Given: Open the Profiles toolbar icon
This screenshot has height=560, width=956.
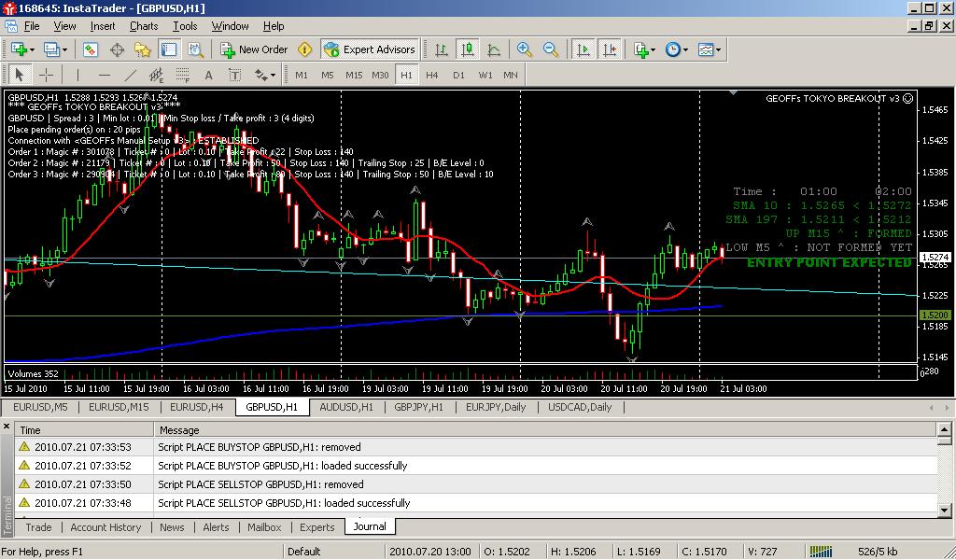Looking at the screenshot, I should pos(51,49).
